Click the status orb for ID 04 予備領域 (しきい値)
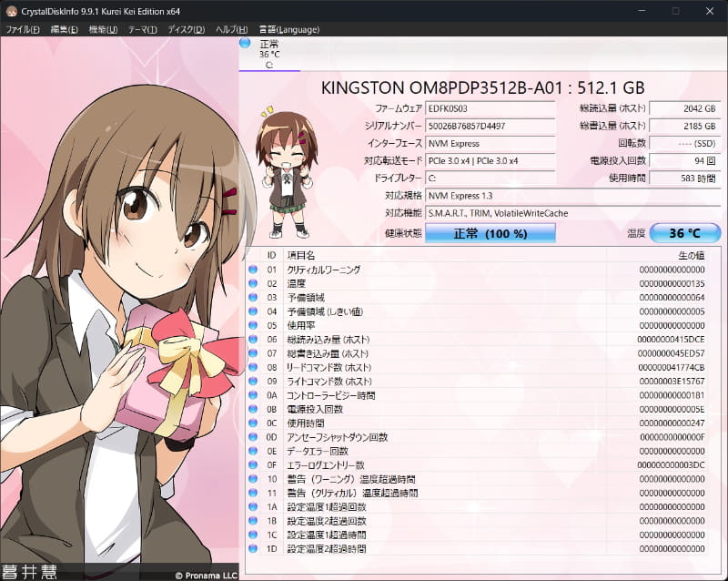This screenshot has width=728, height=581. tap(253, 311)
